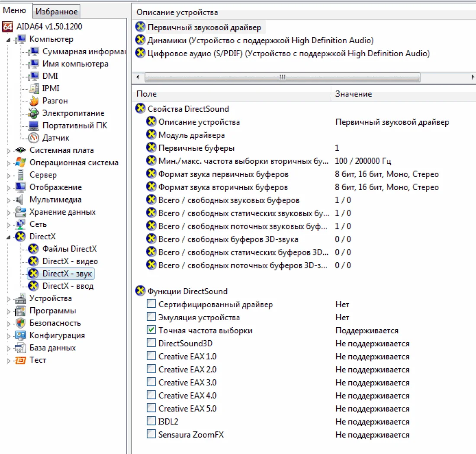This screenshot has width=476, height=454.
Task: Collapse the DirectX tree node arrow
Action: coord(9,237)
